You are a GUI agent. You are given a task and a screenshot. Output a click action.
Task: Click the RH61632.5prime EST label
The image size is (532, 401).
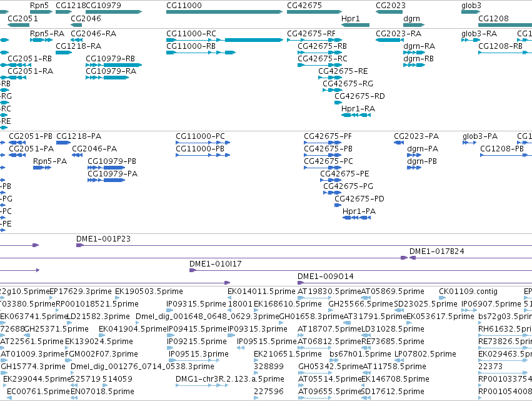(x=505, y=328)
